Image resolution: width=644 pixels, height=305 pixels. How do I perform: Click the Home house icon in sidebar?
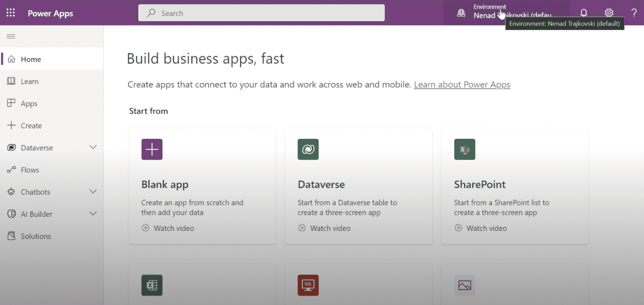[11, 59]
